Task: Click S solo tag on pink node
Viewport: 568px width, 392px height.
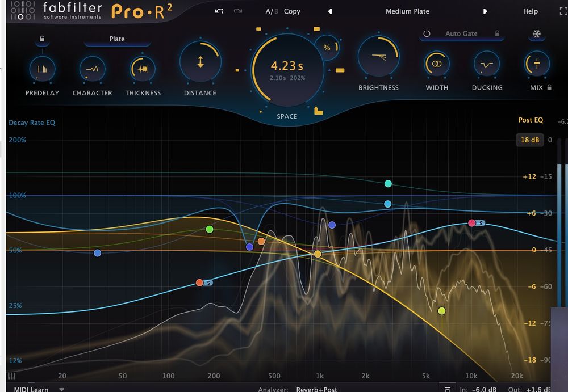Action: [481, 223]
